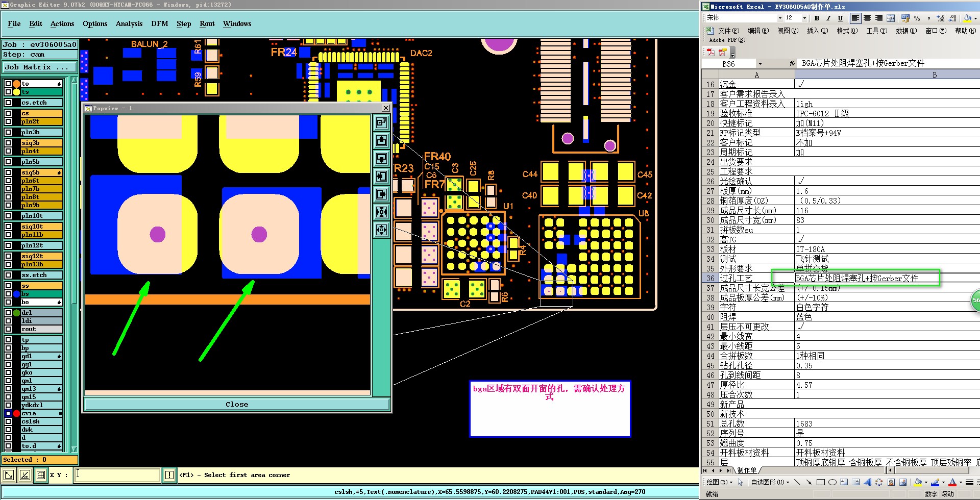Screen dimensions: 980x500
Task: Select the Arrow drawing tool in Excel
Action: tap(809, 482)
